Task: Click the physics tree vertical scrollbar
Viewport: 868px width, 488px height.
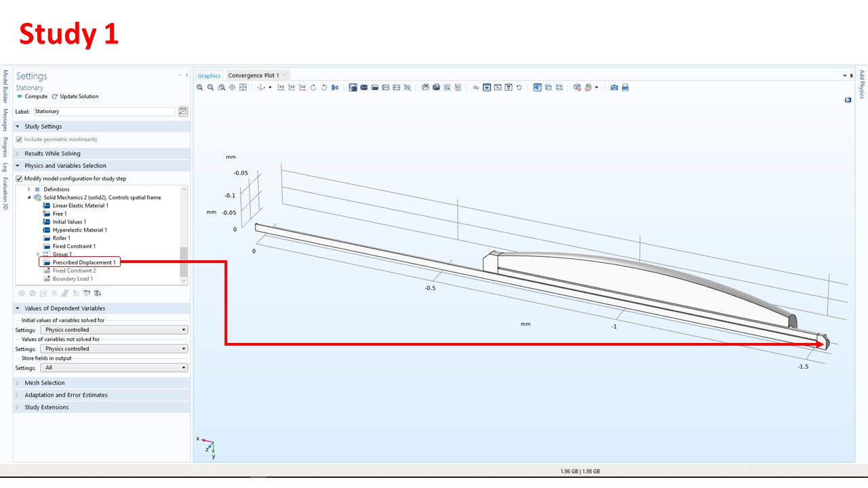Action: [x=183, y=261]
